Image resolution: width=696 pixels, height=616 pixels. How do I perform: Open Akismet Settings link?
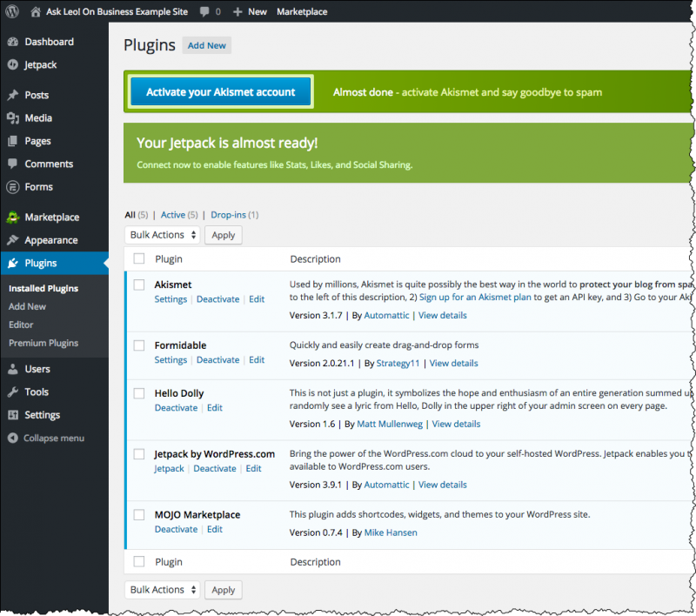171,299
